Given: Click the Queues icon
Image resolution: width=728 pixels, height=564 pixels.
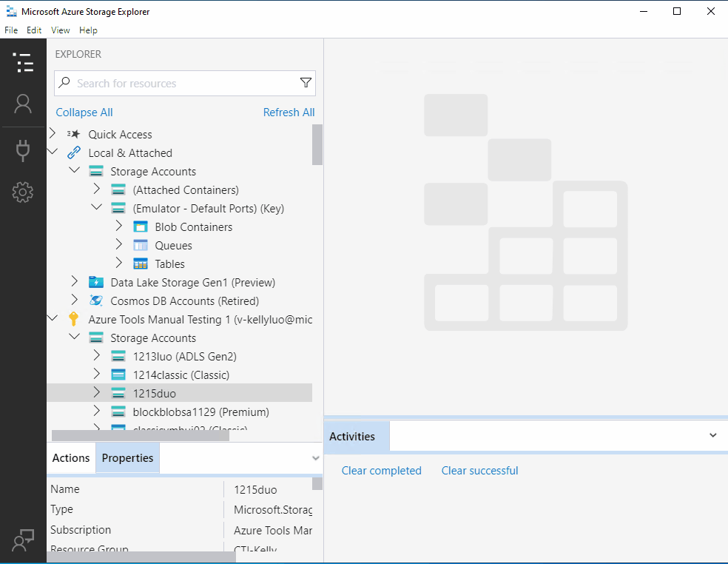Looking at the screenshot, I should point(141,245).
